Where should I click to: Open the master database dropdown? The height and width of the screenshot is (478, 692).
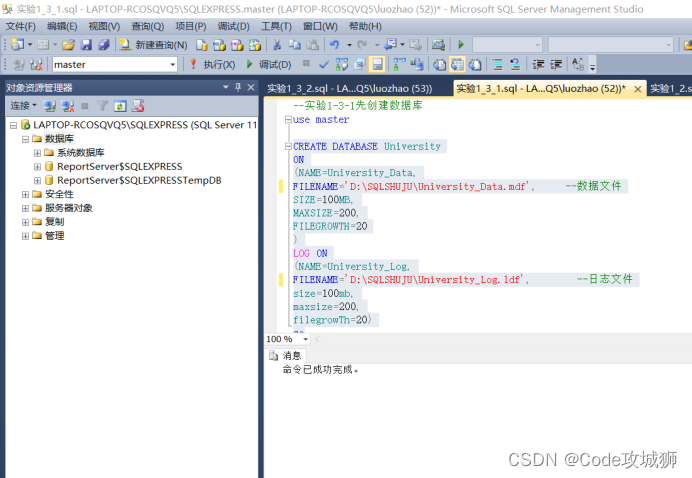tap(173, 65)
